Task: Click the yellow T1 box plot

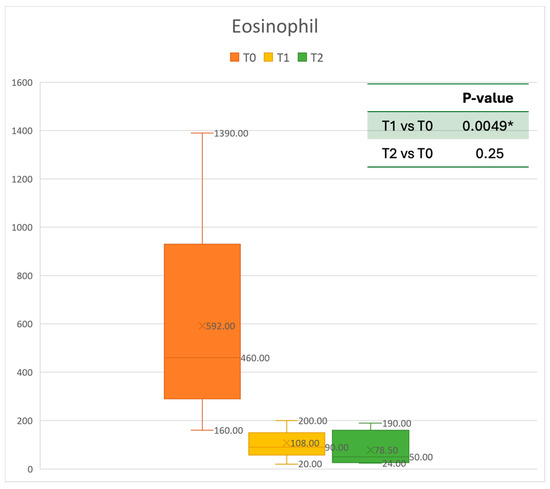Action: pos(287,444)
